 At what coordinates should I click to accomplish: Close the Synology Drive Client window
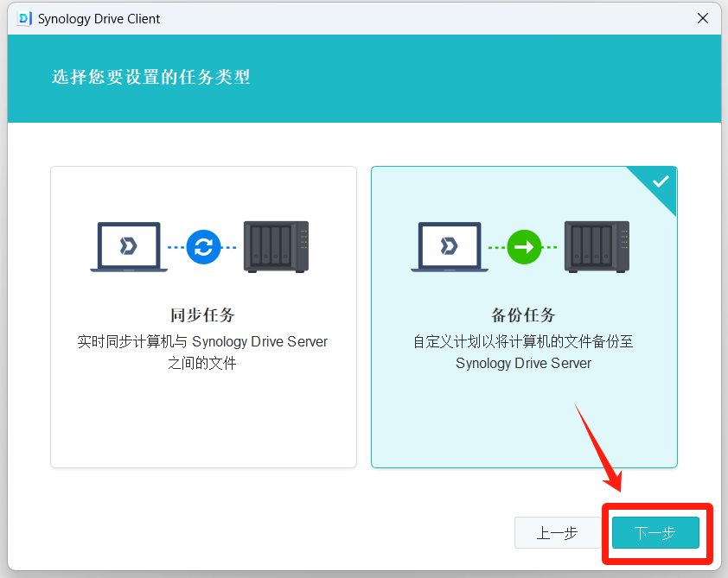click(703, 18)
